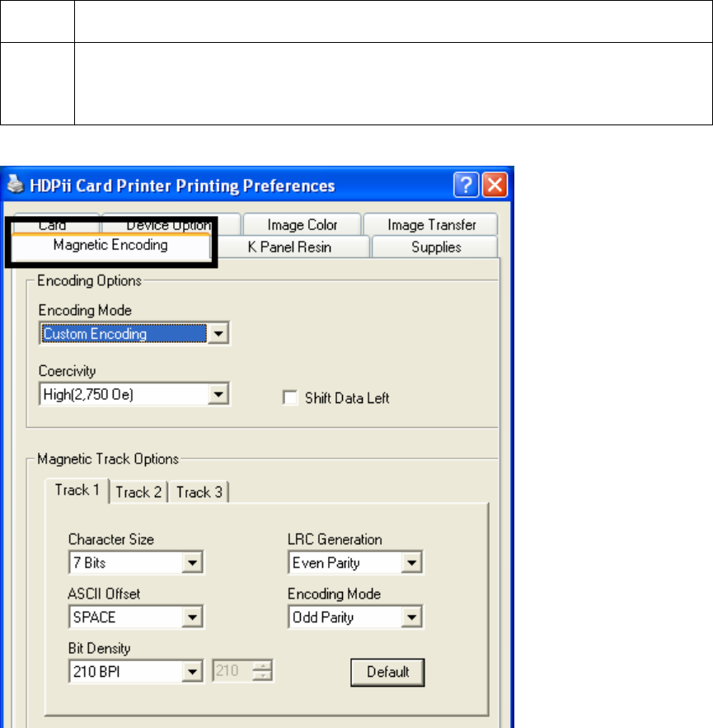Enable the Shift Data Left checkbox
This screenshot has height=728, width=713.
pos(290,398)
